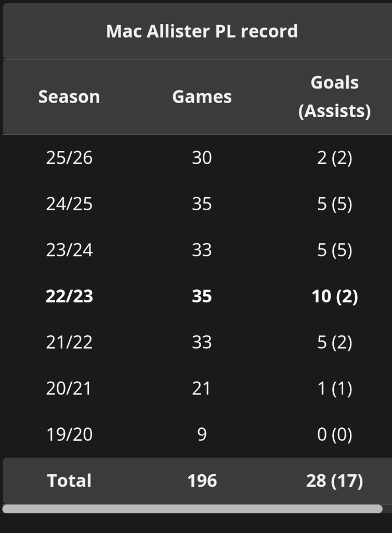The image size is (392, 533).
Task: Click the Total row label
Action: coord(69,480)
